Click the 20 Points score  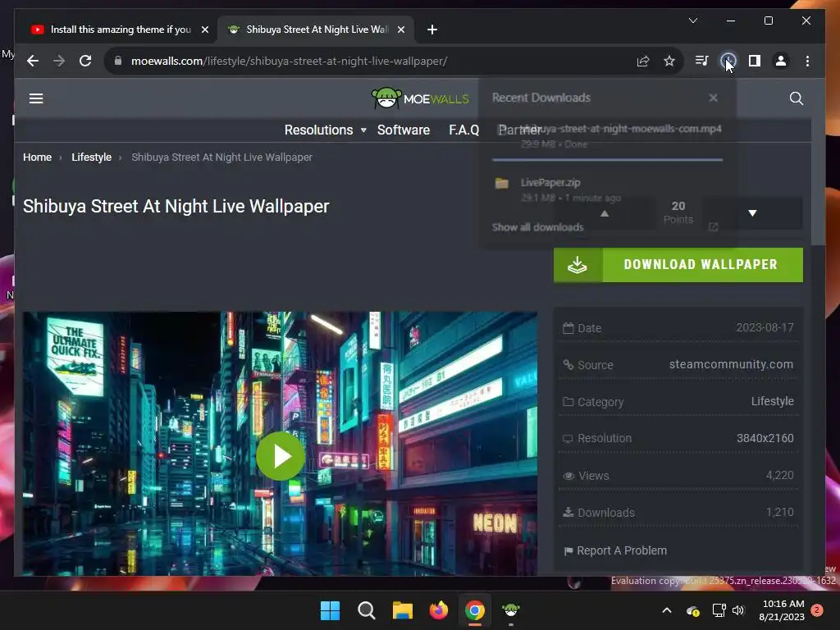tap(678, 212)
